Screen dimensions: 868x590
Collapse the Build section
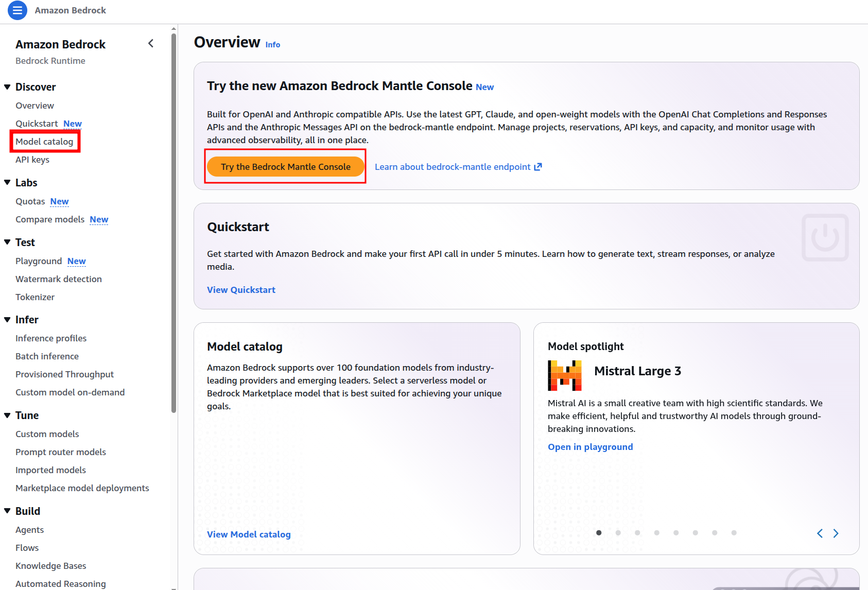(7, 511)
